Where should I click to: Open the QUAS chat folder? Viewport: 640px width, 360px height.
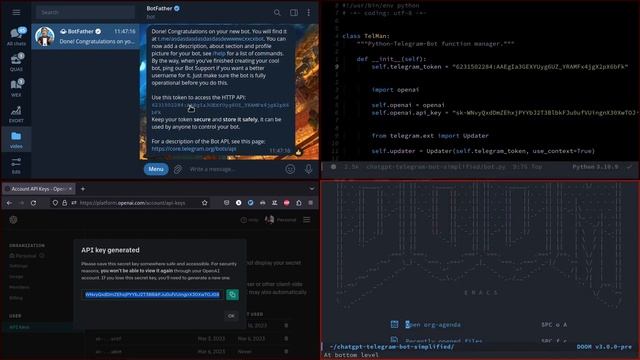16,62
